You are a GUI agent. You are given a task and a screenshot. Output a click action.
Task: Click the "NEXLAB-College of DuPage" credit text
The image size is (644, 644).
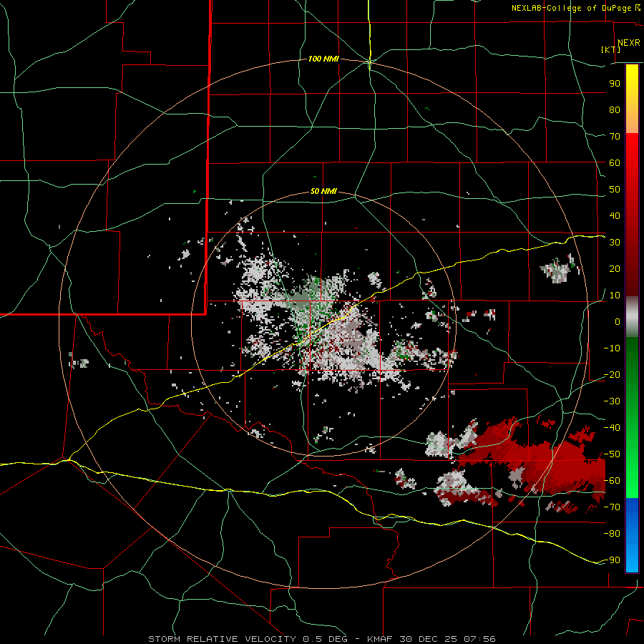[x=571, y=8]
